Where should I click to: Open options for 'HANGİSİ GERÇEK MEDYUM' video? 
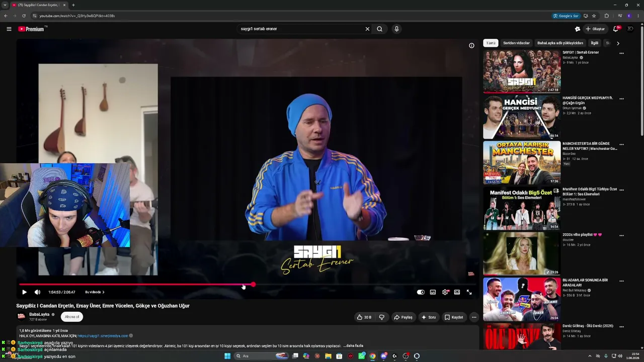[x=621, y=99]
